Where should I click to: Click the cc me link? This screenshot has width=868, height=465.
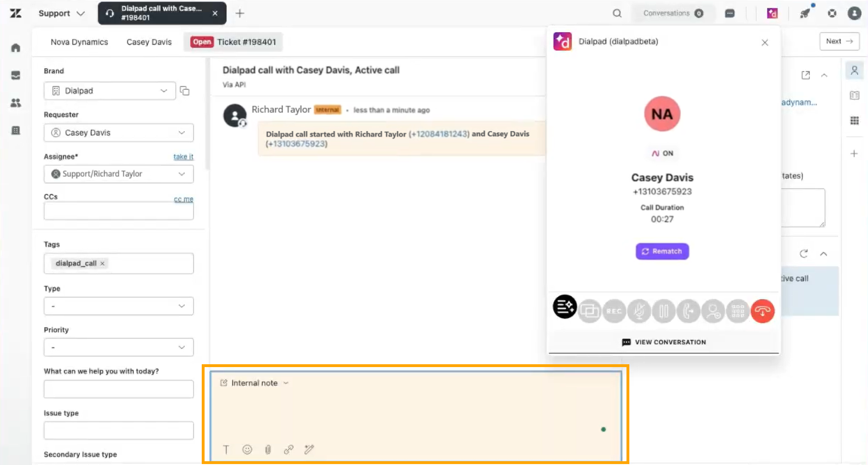coord(183,199)
